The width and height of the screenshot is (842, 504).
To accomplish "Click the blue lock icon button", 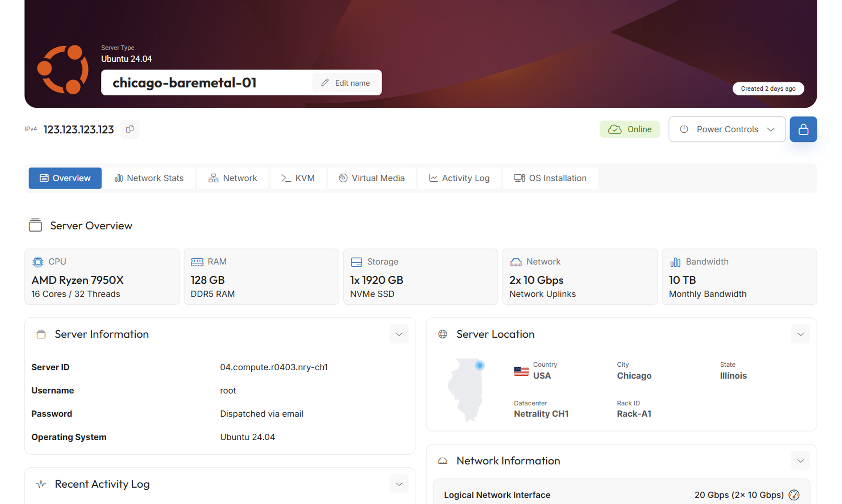I will click(803, 129).
